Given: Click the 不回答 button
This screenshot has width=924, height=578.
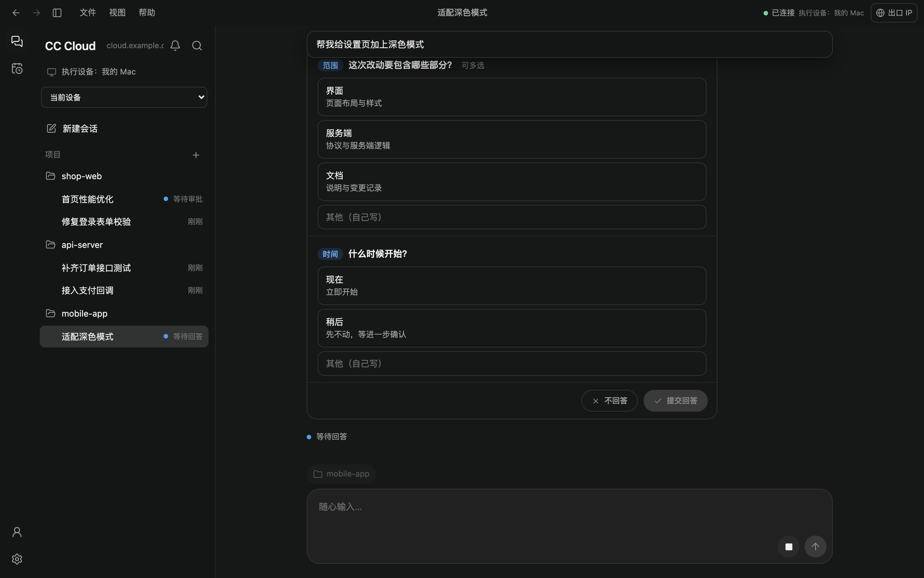Looking at the screenshot, I should tap(609, 401).
